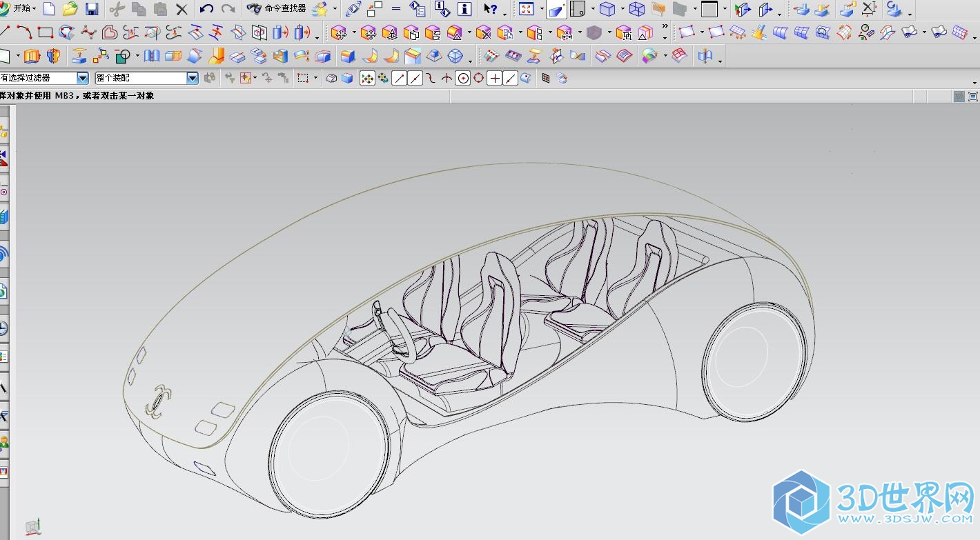Select the Studio Spline tool
The width and height of the screenshot is (980, 540).
pos(88,32)
